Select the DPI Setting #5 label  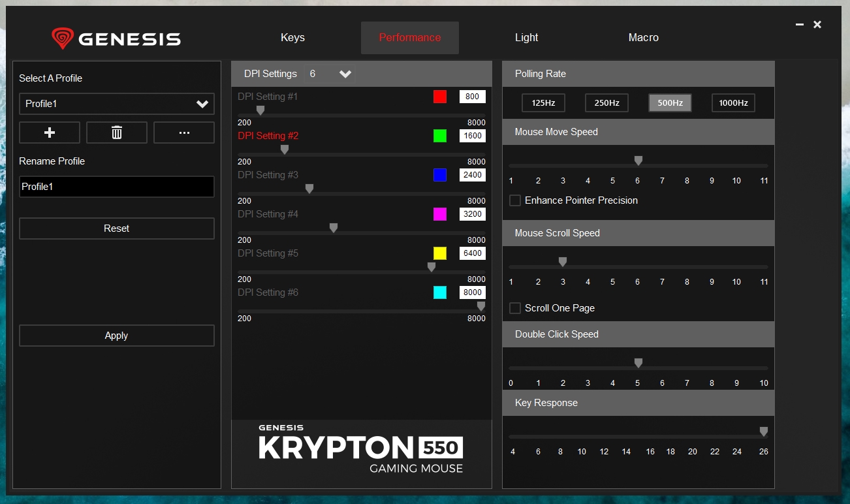click(268, 253)
